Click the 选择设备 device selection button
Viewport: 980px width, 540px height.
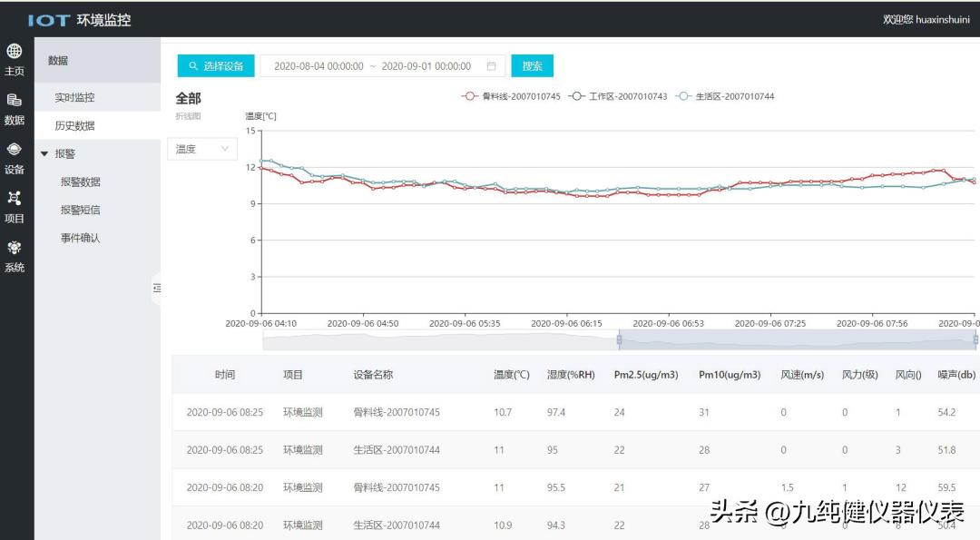[x=217, y=65]
